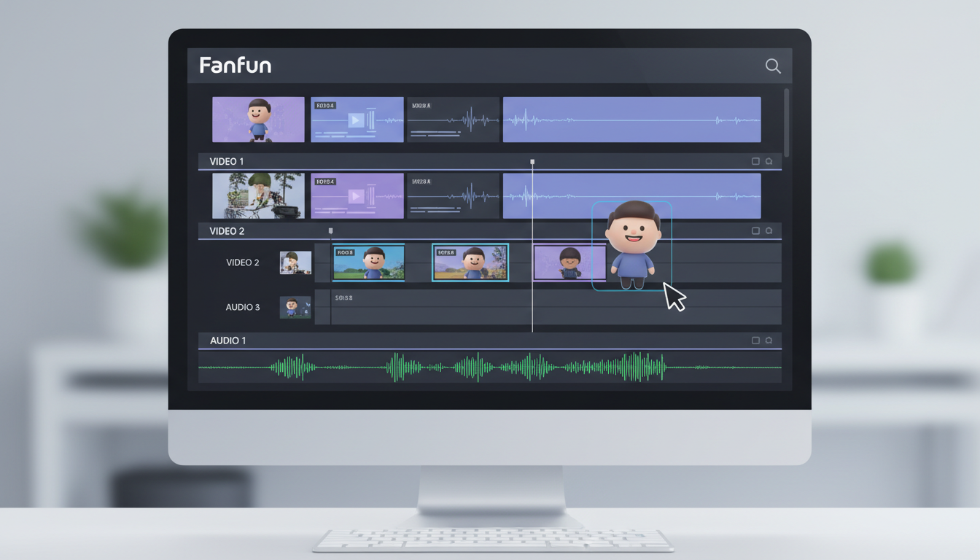The height and width of the screenshot is (560, 980).
Task: Select the character thumbnail above the VIDEO 1 header
Action: pyautogui.click(x=258, y=120)
